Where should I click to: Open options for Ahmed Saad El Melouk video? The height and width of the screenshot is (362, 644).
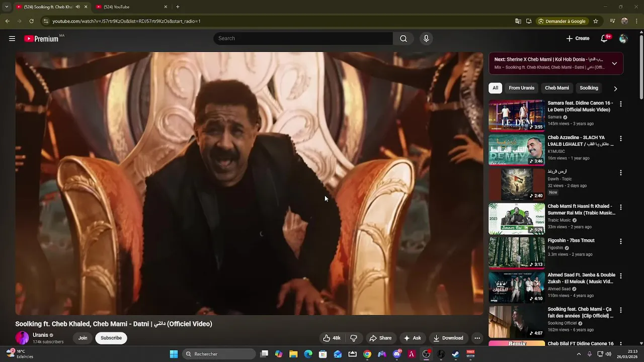(620, 276)
